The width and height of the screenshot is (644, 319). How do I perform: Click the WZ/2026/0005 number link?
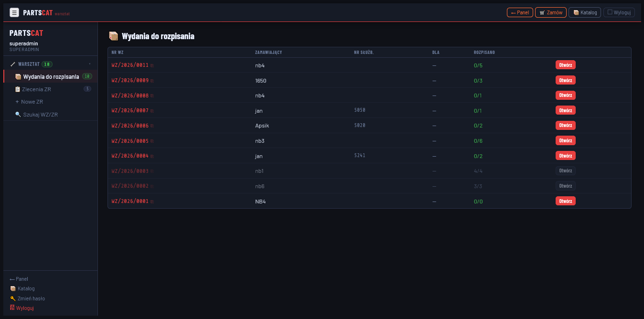tap(130, 141)
